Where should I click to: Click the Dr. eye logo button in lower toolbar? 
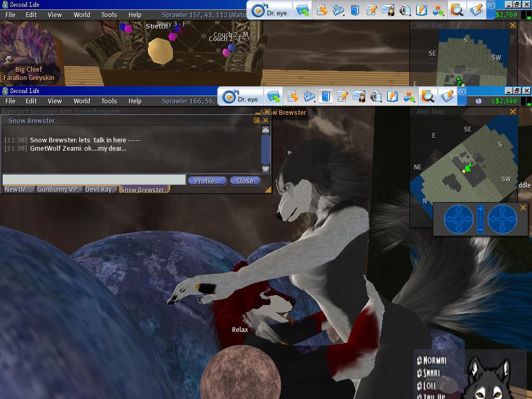[240, 97]
